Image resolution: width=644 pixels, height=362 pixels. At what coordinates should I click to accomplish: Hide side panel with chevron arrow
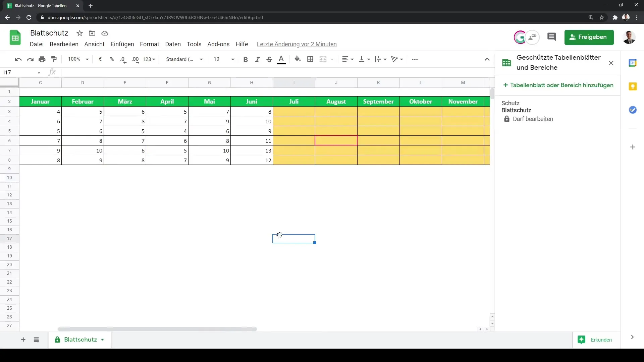(x=632, y=337)
